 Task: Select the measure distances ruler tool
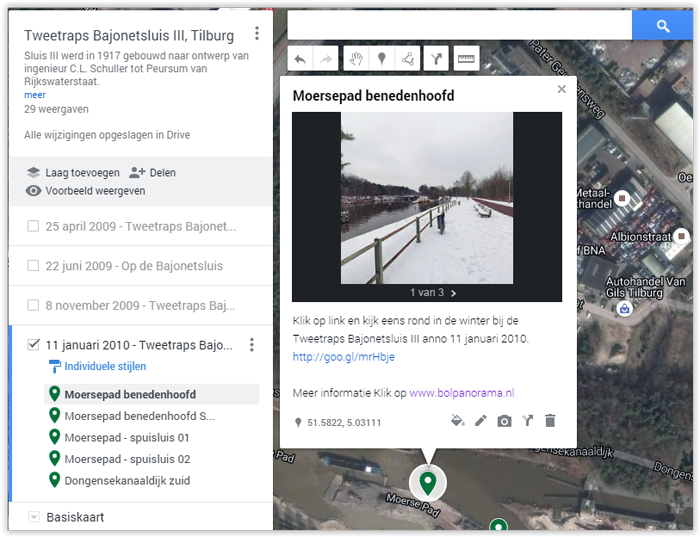point(466,58)
